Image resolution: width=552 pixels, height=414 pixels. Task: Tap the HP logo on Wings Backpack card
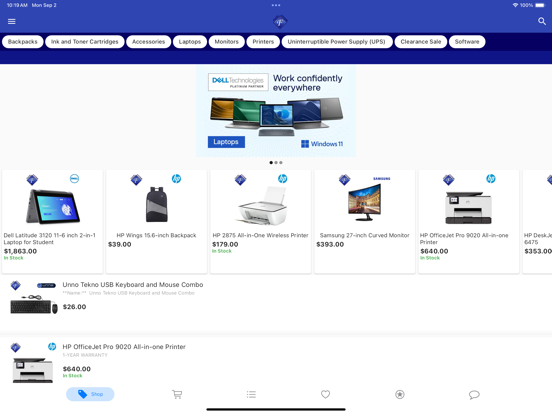(176, 179)
